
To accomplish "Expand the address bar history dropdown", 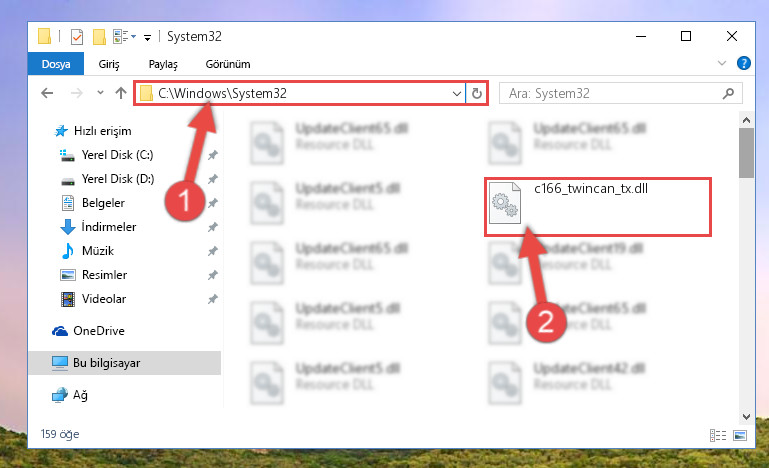I will point(457,93).
